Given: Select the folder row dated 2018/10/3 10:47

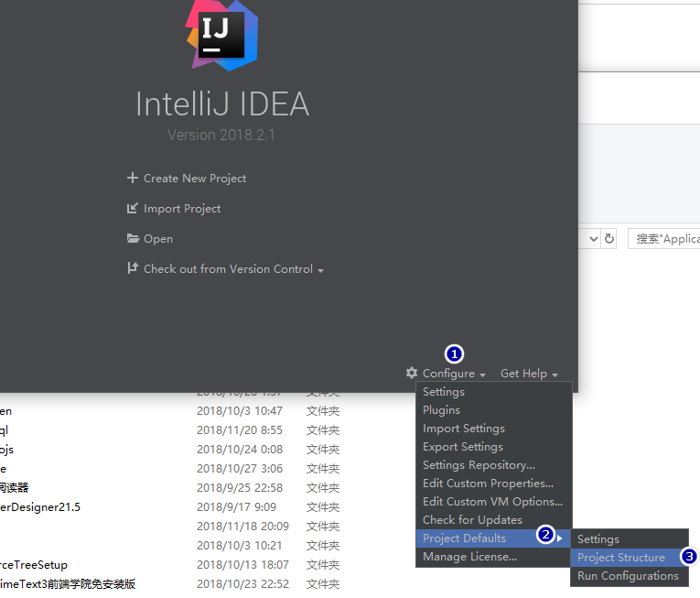Looking at the screenshot, I should point(169,411).
